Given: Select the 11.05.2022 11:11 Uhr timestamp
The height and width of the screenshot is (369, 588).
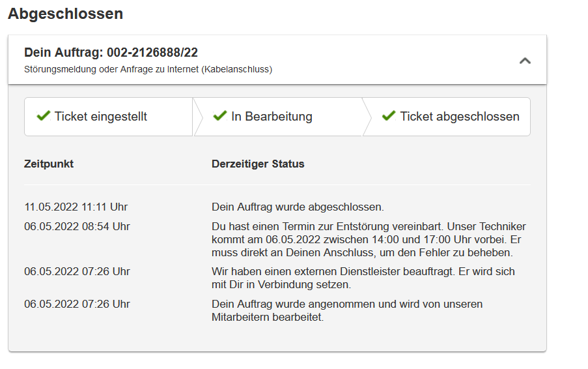Looking at the screenshot, I should pos(76,207).
